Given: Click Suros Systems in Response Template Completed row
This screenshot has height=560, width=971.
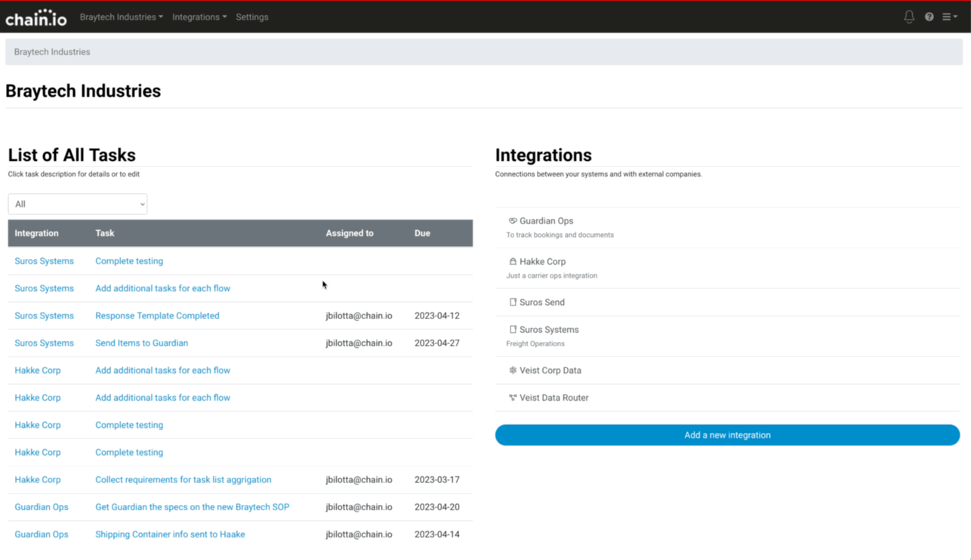Looking at the screenshot, I should [x=44, y=315].
